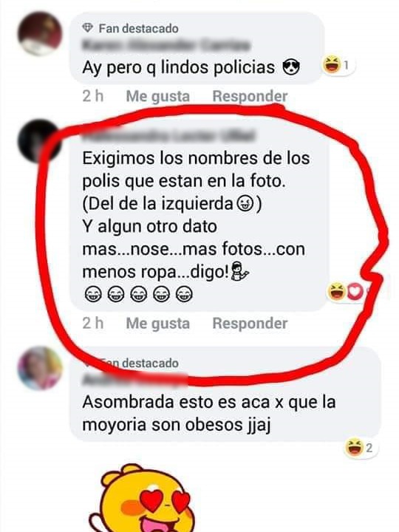This screenshot has height=532, width=399.
Task: Open the first commenter's profile picture
Action: [x=40, y=33]
